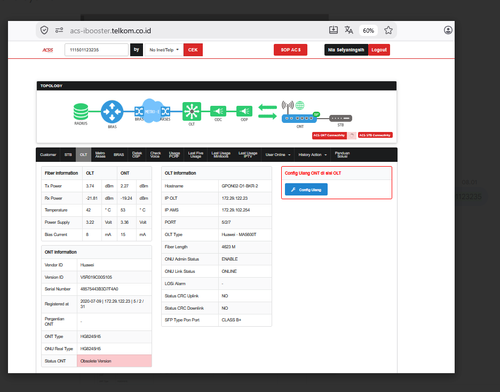This screenshot has height=392, width=500.
Task: Click the METRO-E cloud icon
Action: pyautogui.click(x=152, y=111)
